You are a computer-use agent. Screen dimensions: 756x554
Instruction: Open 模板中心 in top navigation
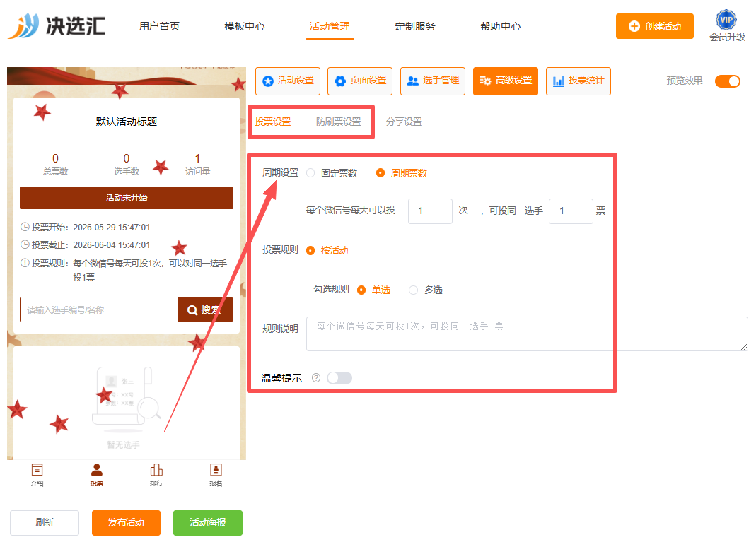click(x=245, y=26)
